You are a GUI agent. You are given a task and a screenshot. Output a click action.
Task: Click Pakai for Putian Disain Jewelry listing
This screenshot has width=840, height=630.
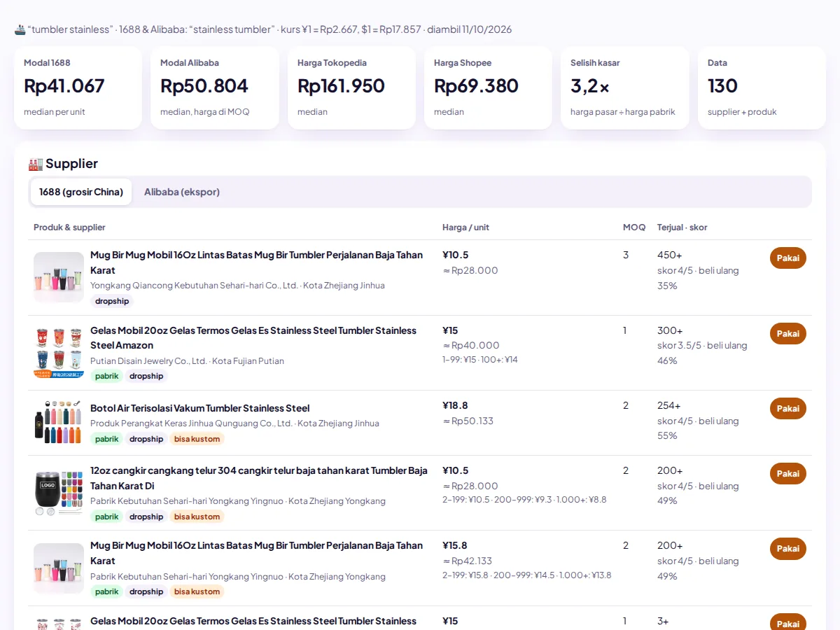point(787,334)
